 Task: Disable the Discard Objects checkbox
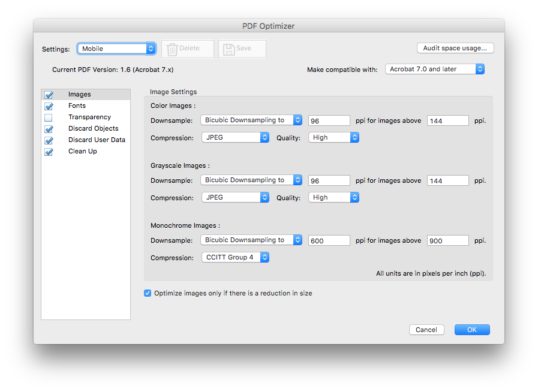[49, 128]
